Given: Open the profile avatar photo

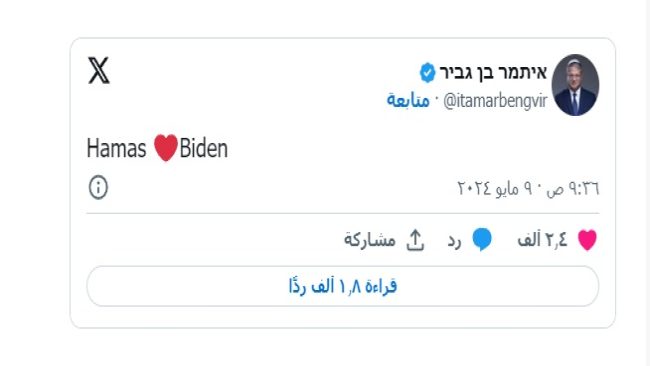Looking at the screenshot, I should (x=575, y=85).
